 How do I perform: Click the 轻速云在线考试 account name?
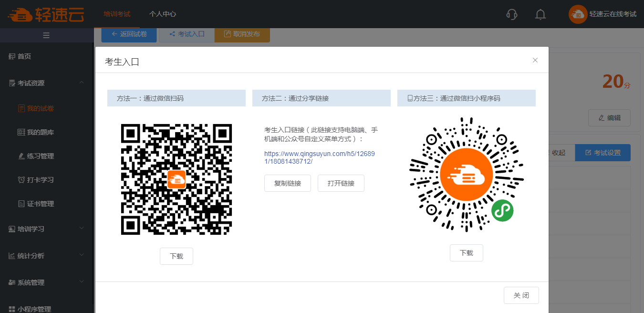613,14
